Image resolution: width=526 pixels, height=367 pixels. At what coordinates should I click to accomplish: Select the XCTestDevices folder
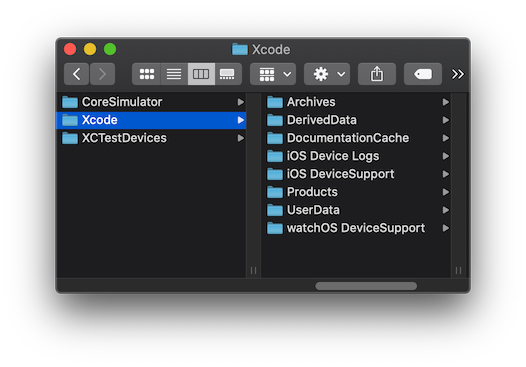click(151, 138)
